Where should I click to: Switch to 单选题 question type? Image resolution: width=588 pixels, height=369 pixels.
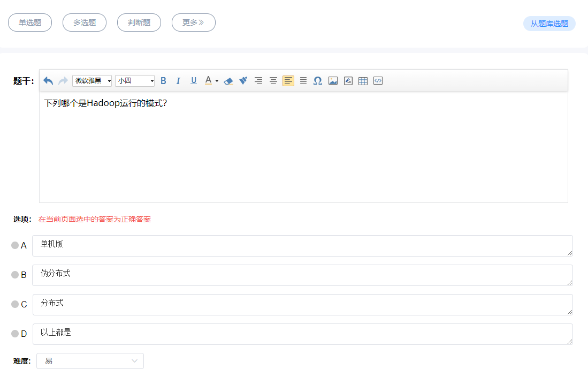30,22
